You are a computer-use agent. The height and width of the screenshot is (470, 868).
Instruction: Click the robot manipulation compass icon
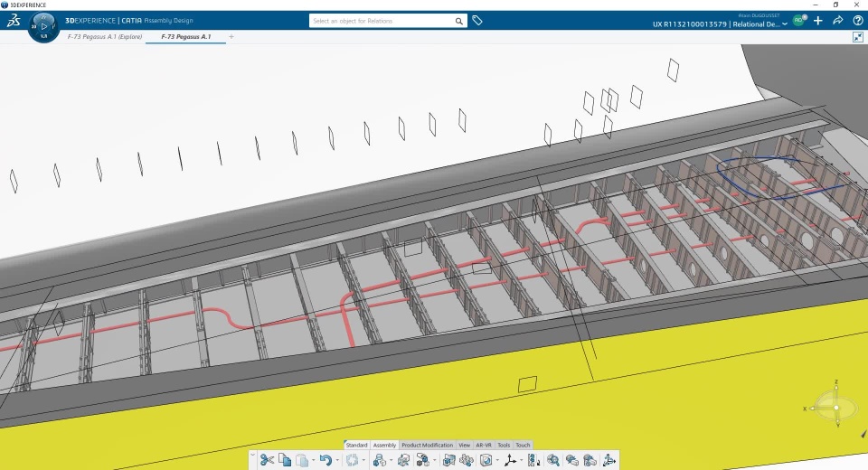(x=609, y=460)
